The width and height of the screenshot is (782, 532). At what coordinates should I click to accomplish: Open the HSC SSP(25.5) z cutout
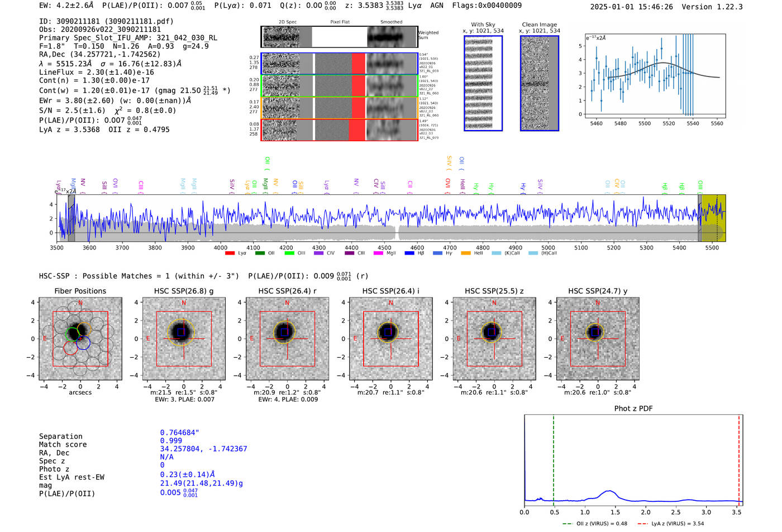click(494, 339)
